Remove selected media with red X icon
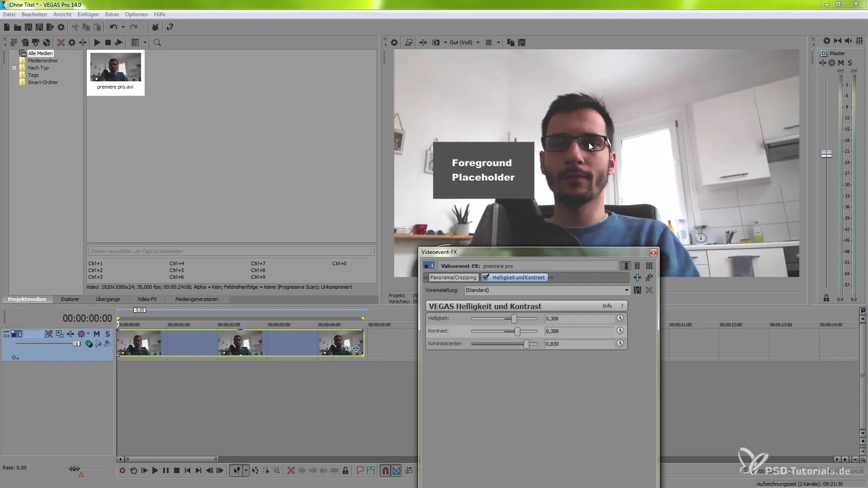Screen dimensions: 868x488 [61, 42]
